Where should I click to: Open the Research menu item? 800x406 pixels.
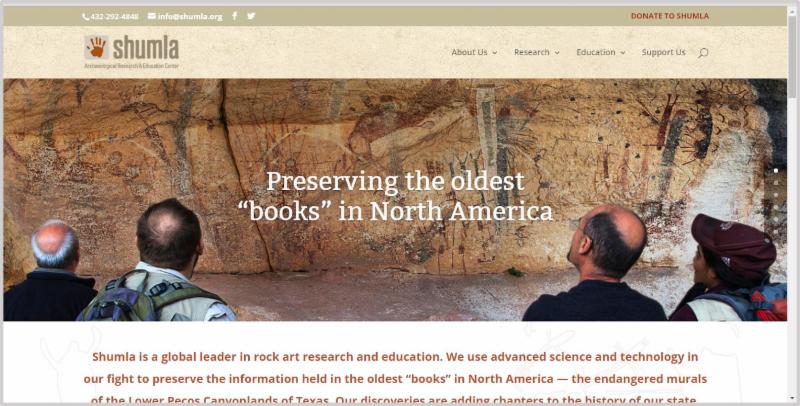532,52
